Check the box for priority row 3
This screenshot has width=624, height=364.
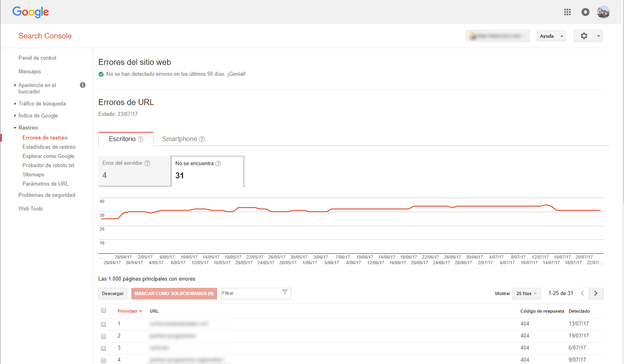click(104, 348)
